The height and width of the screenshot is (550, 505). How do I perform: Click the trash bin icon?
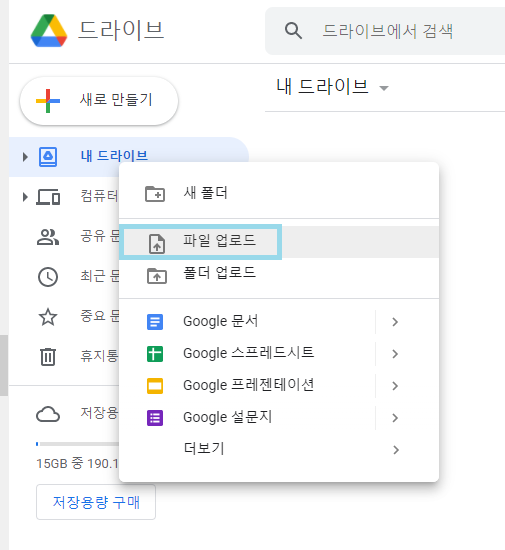tap(48, 357)
